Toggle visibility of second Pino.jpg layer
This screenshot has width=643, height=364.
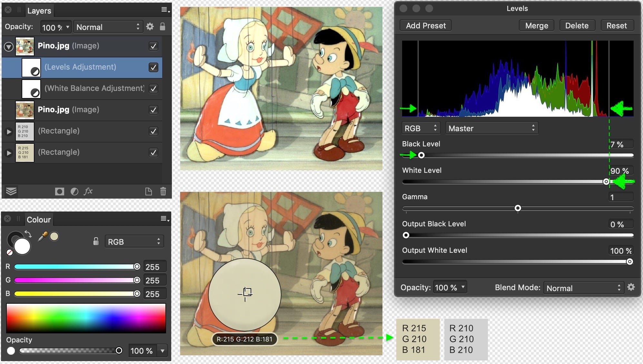pos(154,110)
